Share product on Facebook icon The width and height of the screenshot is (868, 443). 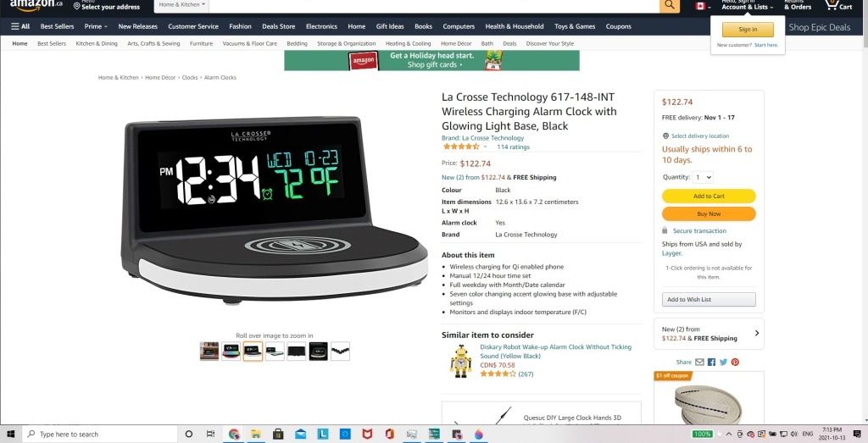coord(711,363)
